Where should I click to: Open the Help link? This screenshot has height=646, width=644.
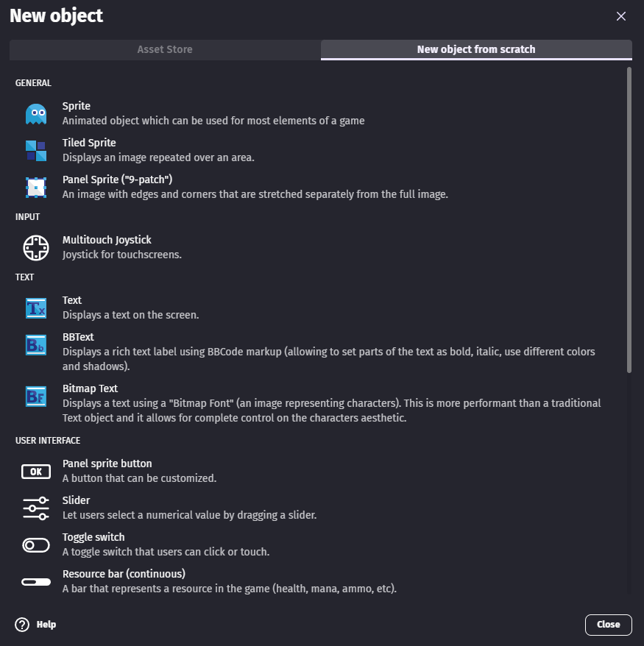(46, 625)
